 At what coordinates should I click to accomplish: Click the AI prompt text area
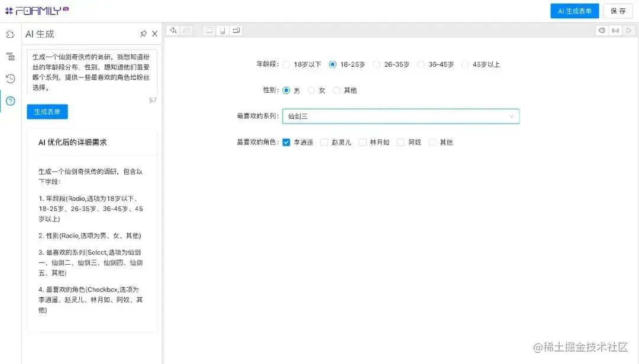pos(92,72)
